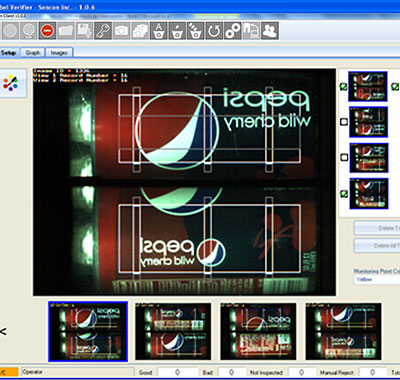Select the second bottom strip thumbnail
Image resolution: width=400 pixels, height=380 pixels.
[x=173, y=331]
